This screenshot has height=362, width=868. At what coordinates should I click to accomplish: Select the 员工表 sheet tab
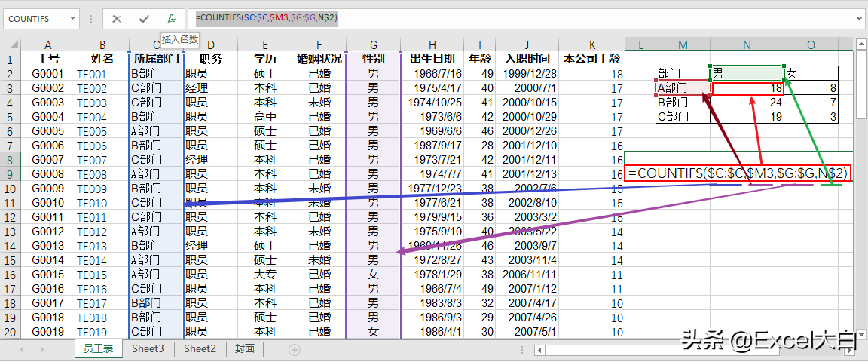tap(98, 349)
